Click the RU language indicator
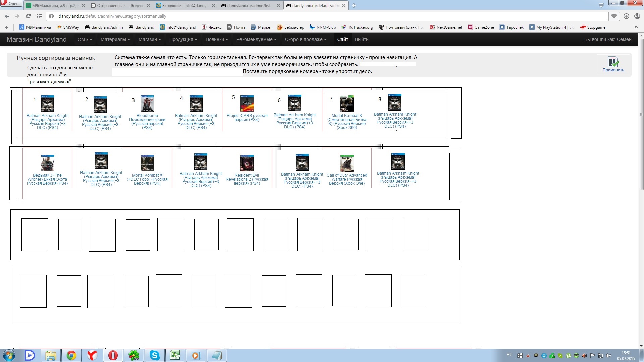Viewport: 644px width, 362px height. click(509, 355)
